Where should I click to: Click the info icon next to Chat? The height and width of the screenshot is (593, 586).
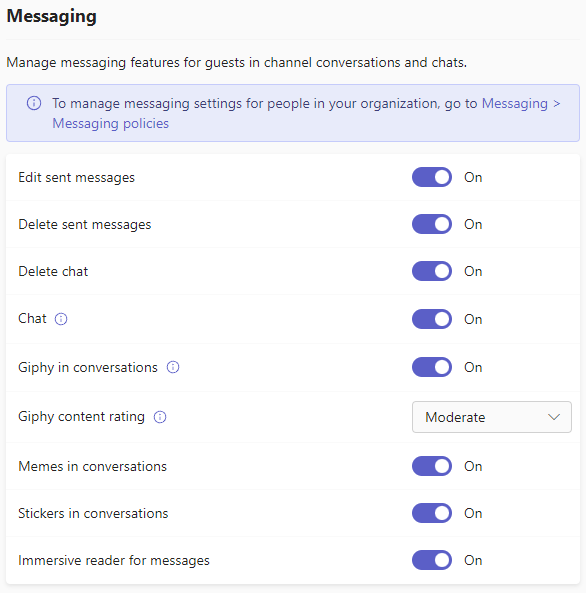point(61,319)
